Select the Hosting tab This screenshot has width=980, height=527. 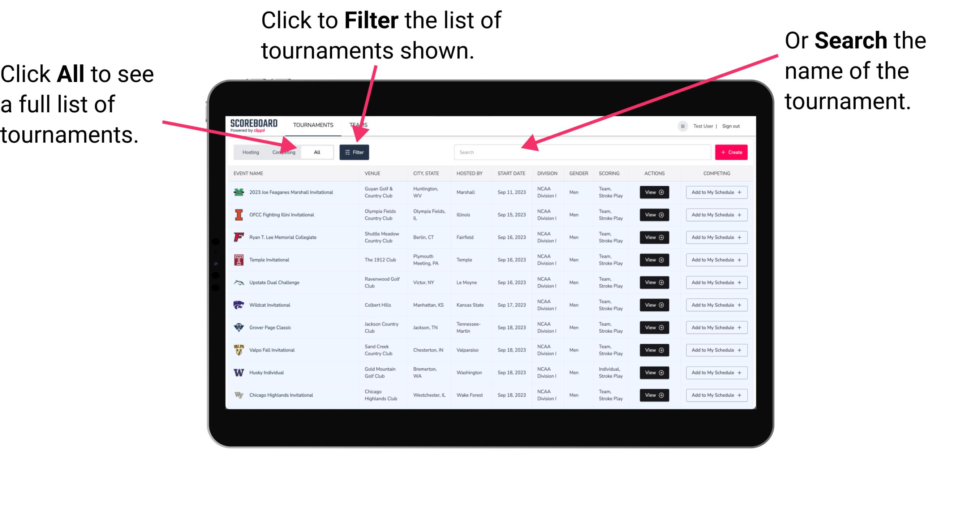tap(250, 152)
